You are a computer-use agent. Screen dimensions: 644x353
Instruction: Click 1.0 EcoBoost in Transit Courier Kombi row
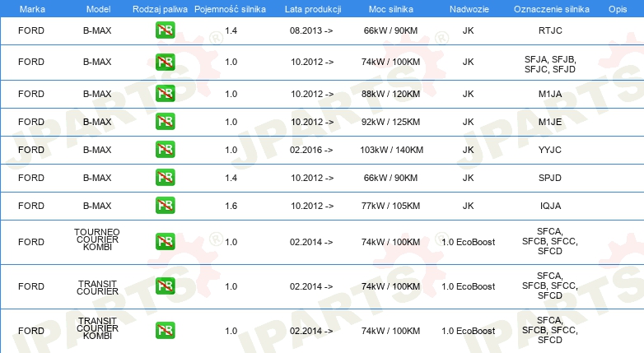pos(469,331)
